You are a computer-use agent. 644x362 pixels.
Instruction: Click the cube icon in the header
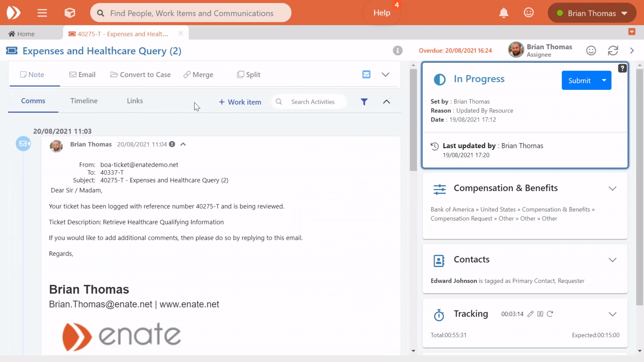click(70, 13)
